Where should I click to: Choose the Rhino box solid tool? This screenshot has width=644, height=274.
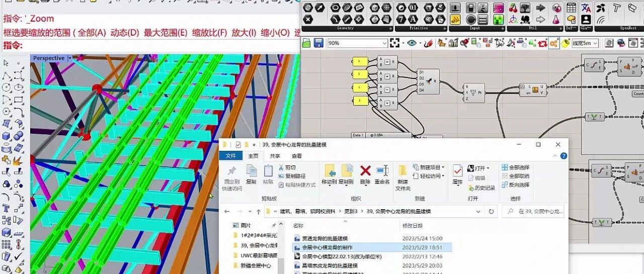coord(6,136)
